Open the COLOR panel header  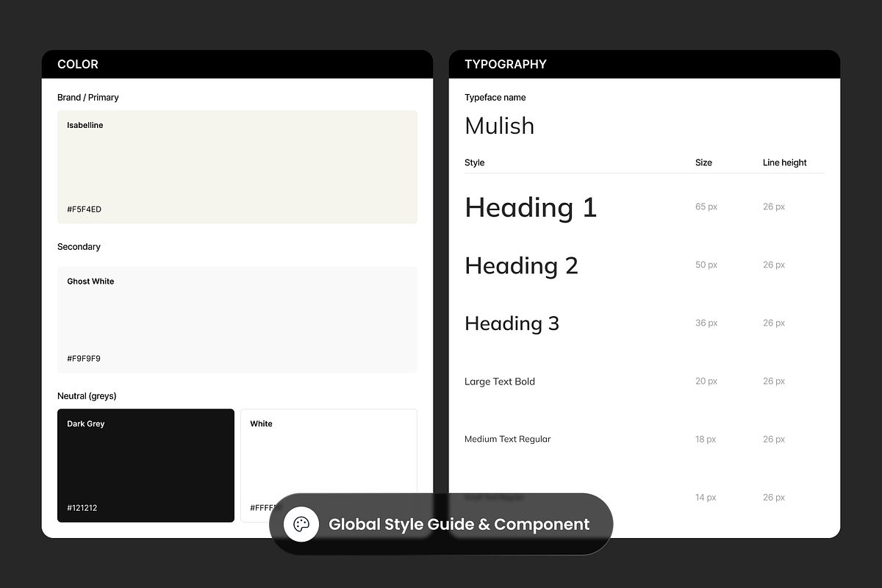point(237,64)
